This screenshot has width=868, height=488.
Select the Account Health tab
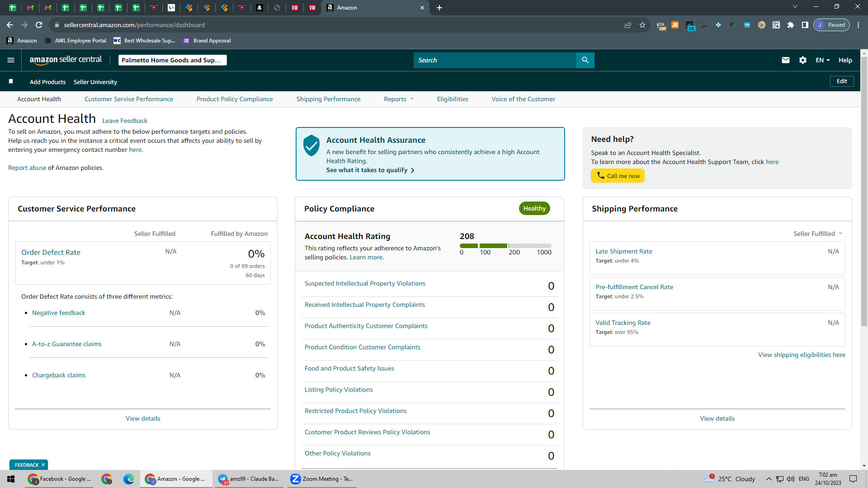coord(39,99)
